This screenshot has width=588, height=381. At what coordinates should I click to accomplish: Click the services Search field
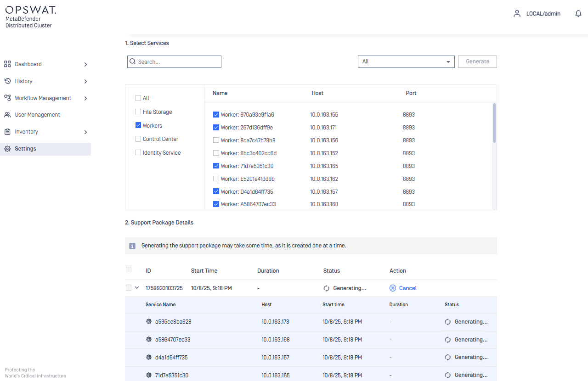coord(177,62)
